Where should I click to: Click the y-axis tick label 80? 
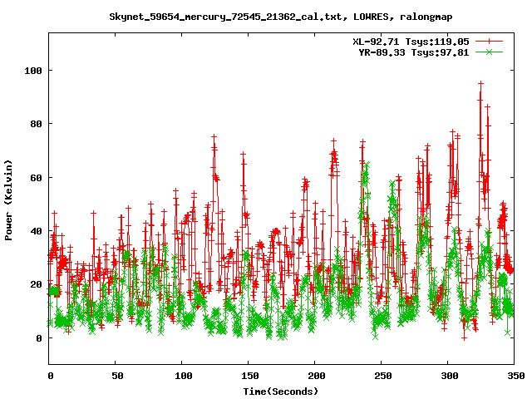pos(37,124)
